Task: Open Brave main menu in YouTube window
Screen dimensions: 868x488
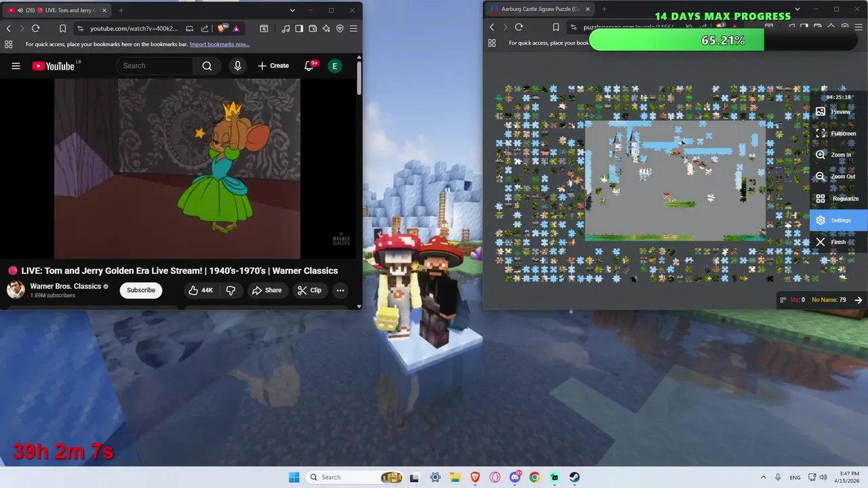Action: [353, 28]
